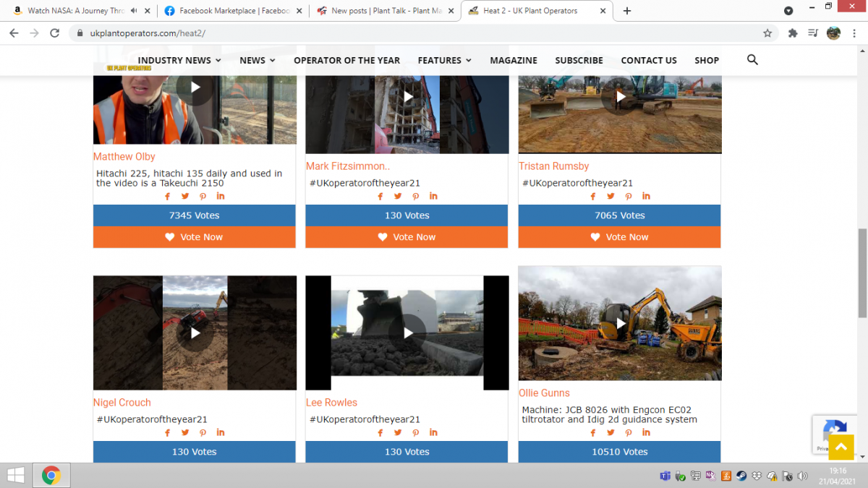Screen dimensions: 868x488
Task: Reload the ukplantoperators page
Action: click(54, 33)
